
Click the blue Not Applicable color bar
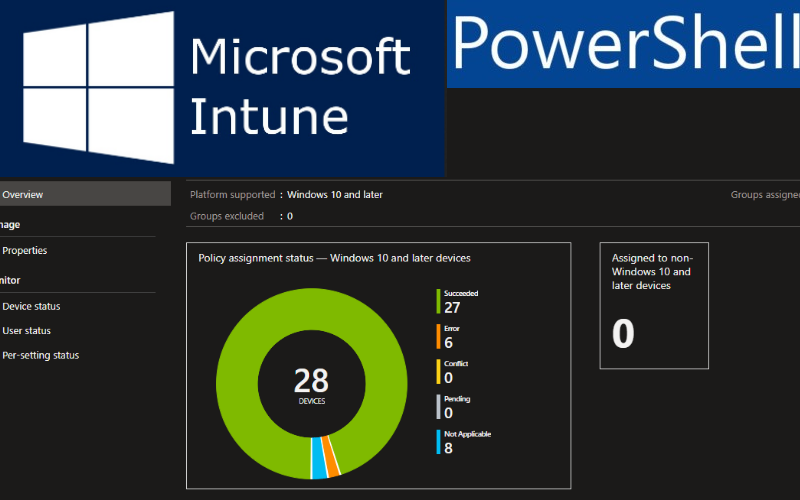pyautogui.click(x=438, y=442)
